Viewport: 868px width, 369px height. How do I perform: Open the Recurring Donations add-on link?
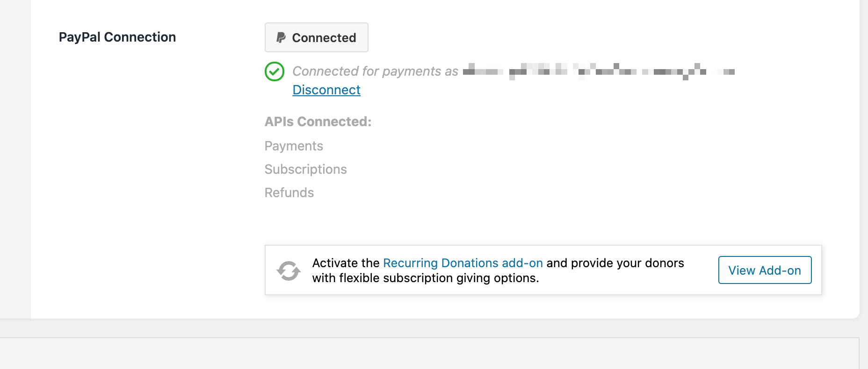click(x=463, y=263)
